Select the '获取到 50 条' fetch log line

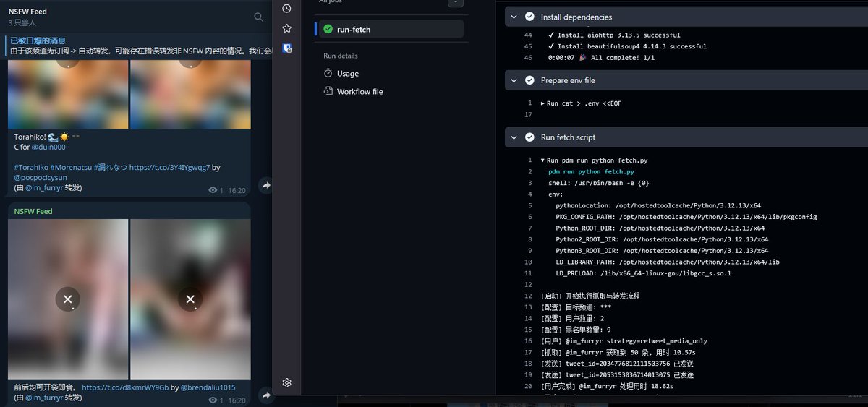coord(618,352)
